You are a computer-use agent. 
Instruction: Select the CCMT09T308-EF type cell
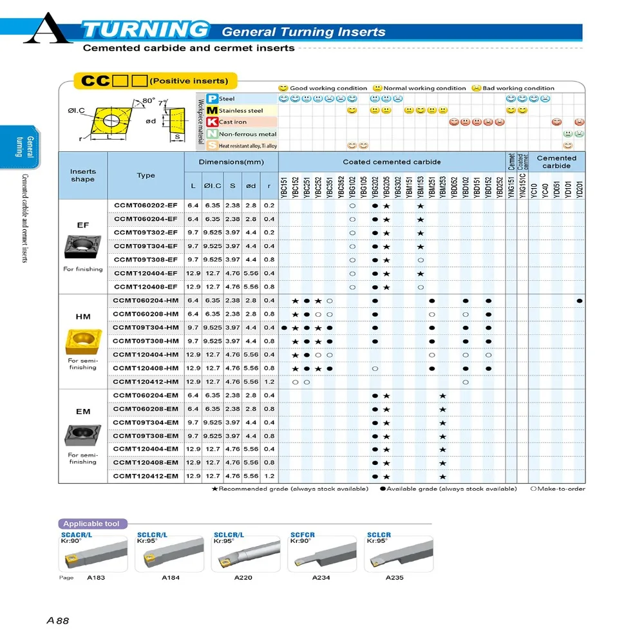coord(146,260)
